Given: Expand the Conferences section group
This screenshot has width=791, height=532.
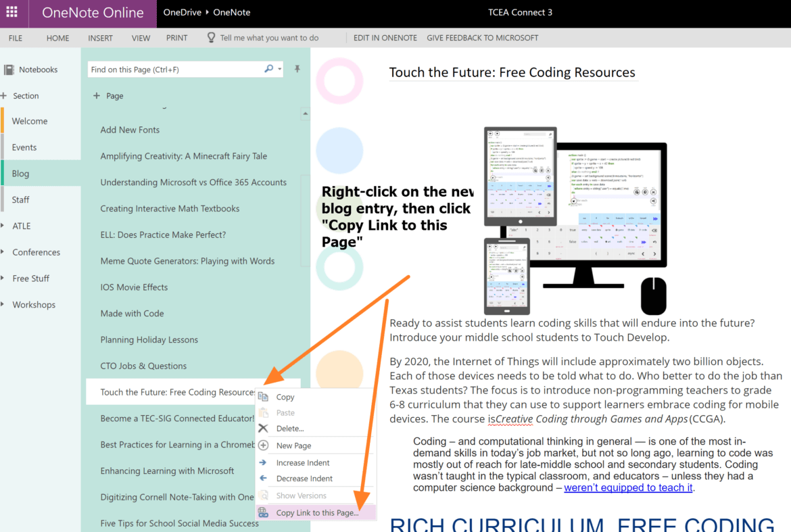Looking at the screenshot, I should point(3,251).
